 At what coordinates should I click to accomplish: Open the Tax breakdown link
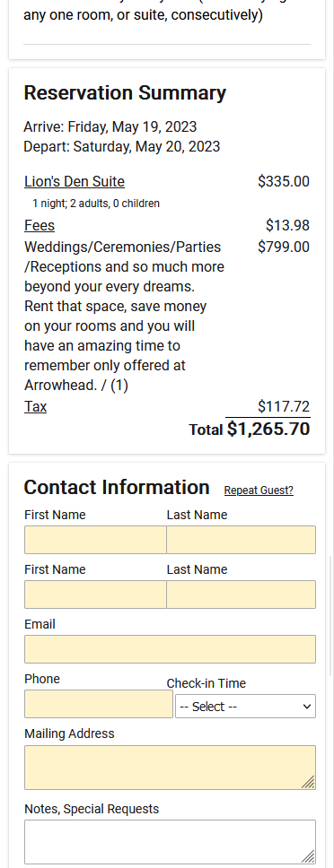click(x=35, y=406)
